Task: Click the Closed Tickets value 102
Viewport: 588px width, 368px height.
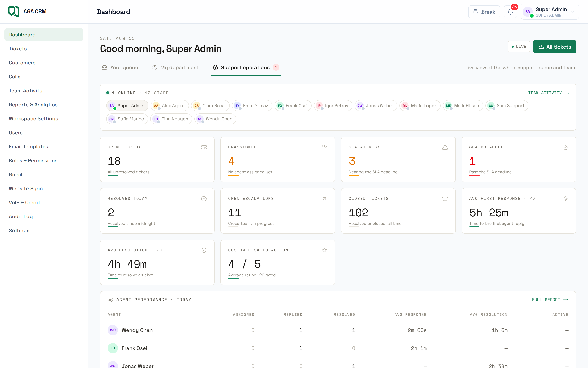Action: pyautogui.click(x=358, y=213)
